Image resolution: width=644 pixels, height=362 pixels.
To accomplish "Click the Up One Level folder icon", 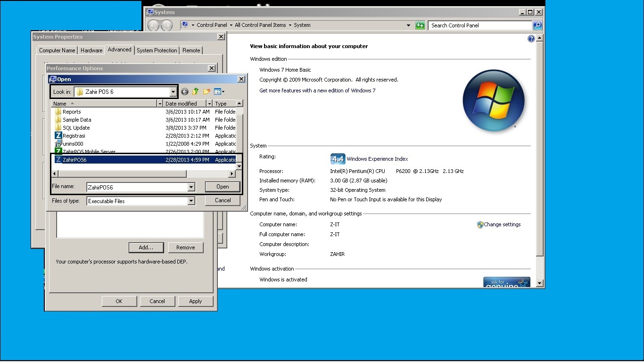I will (x=196, y=92).
